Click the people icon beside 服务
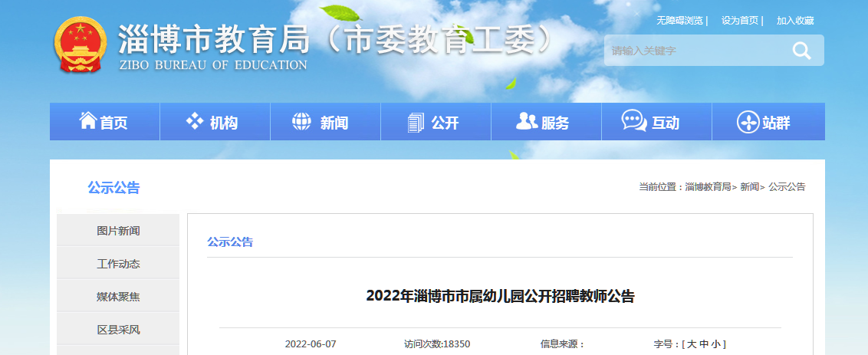 pos(527,120)
